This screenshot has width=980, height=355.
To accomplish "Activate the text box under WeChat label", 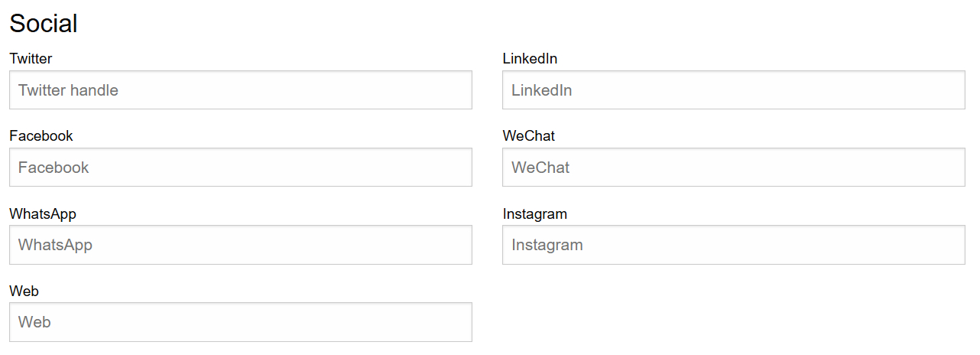I will tap(733, 168).
